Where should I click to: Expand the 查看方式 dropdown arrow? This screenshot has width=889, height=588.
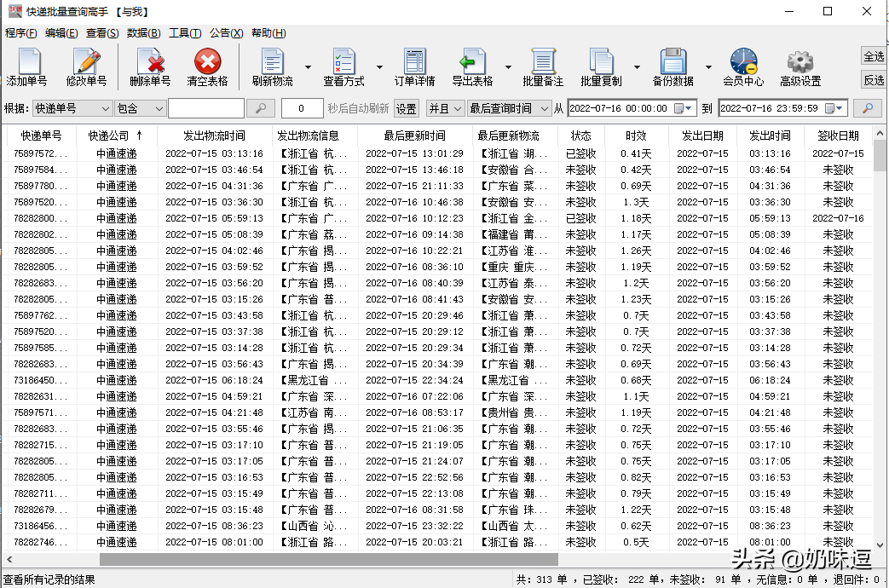pyautogui.click(x=379, y=67)
